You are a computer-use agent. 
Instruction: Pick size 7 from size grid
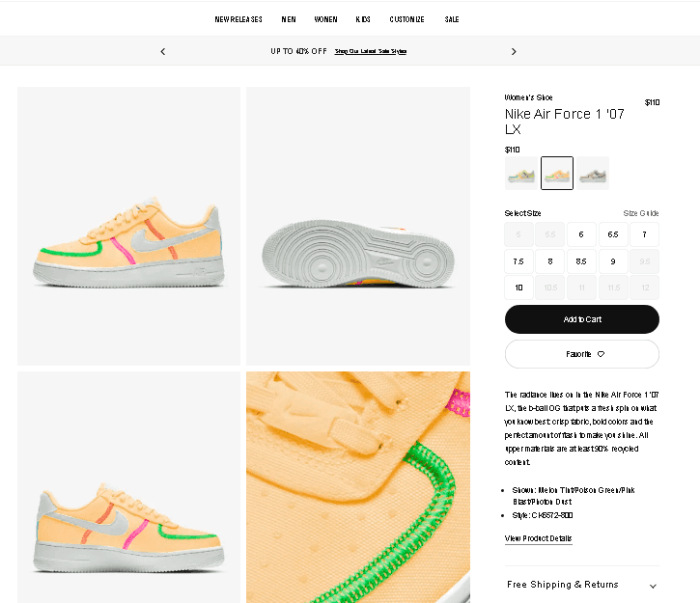(x=644, y=234)
